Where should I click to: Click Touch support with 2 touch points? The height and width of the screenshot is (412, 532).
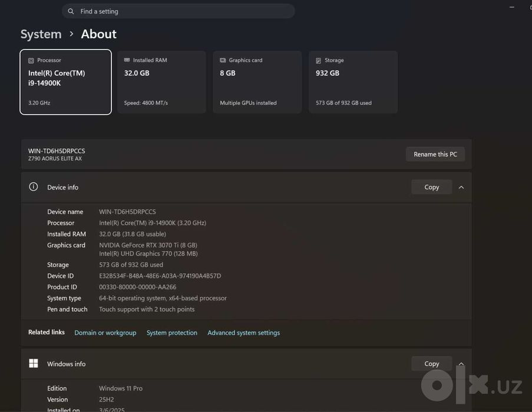point(147,310)
